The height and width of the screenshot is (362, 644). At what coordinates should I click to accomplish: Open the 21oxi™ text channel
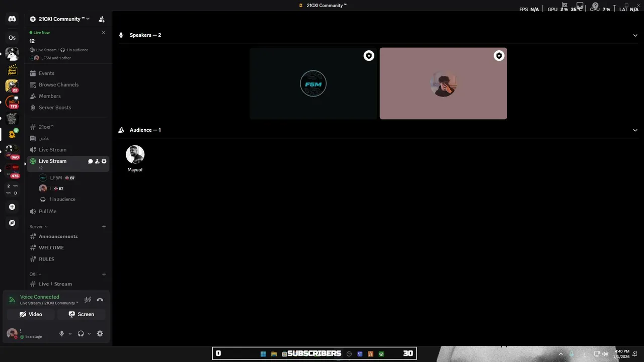click(68, 127)
